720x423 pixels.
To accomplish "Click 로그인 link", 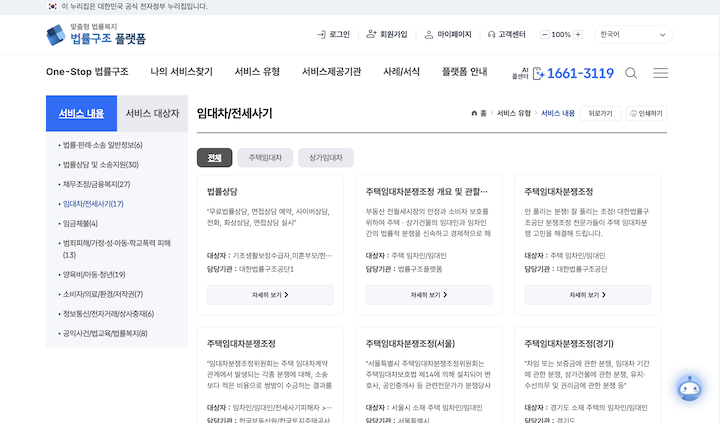I will coord(334,34).
